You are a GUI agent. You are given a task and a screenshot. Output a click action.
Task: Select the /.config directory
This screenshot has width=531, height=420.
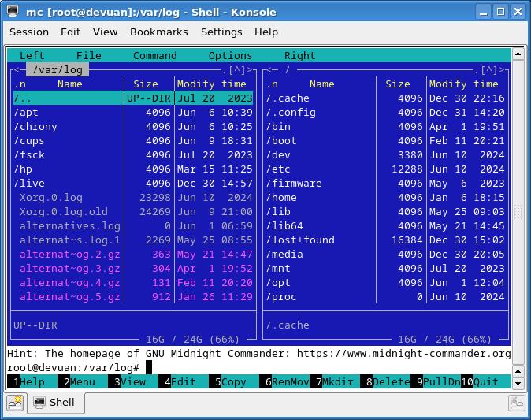(385, 113)
